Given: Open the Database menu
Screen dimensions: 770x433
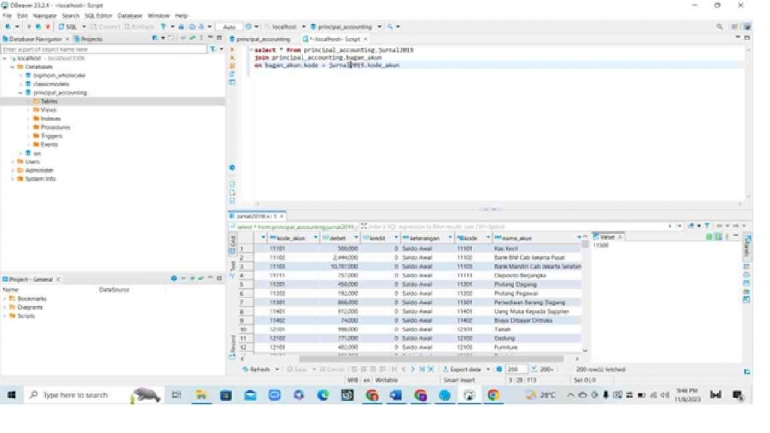Looking at the screenshot, I should pyautogui.click(x=130, y=16).
